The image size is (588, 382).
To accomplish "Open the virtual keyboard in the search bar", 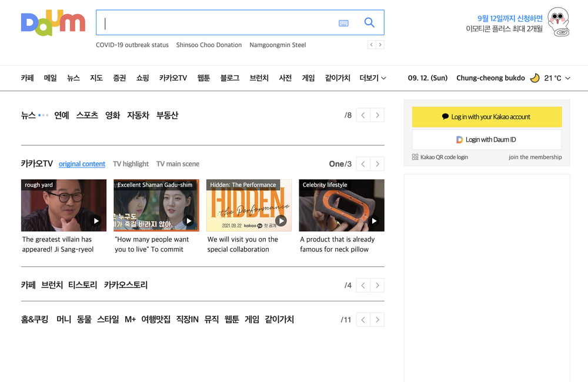I will coord(344,22).
